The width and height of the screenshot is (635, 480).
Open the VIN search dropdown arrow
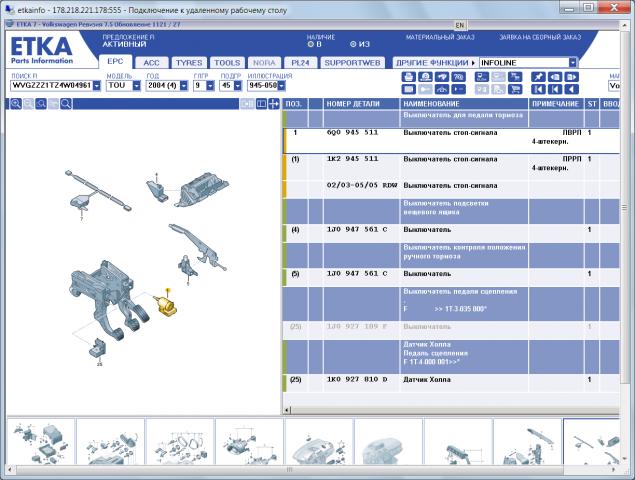[97, 85]
